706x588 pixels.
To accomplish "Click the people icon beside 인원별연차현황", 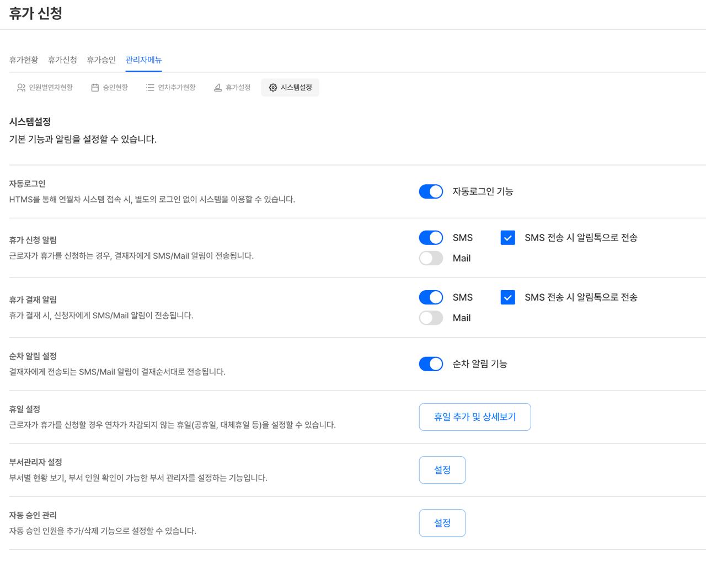I will tap(21, 88).
